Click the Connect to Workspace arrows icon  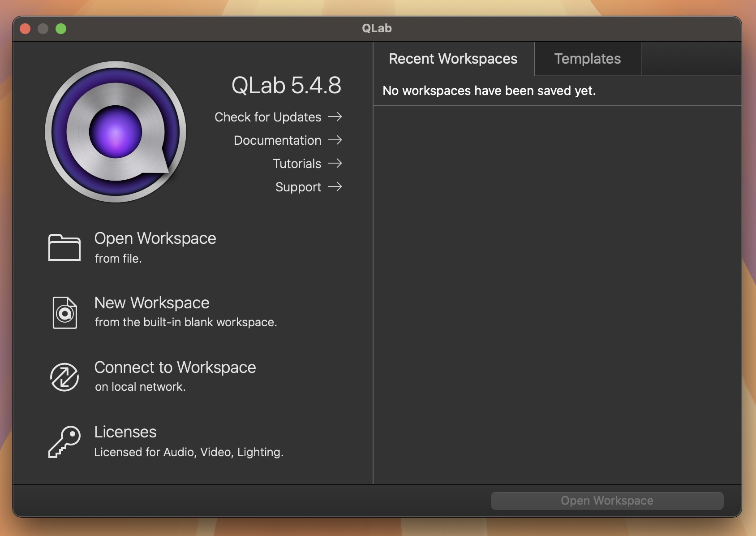pos(64,377)
